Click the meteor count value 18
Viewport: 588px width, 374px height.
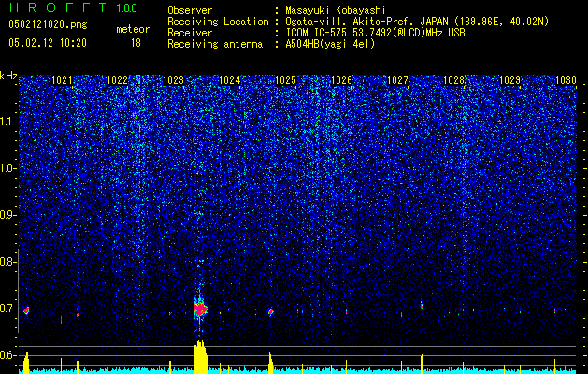click(x=136, y=43)
